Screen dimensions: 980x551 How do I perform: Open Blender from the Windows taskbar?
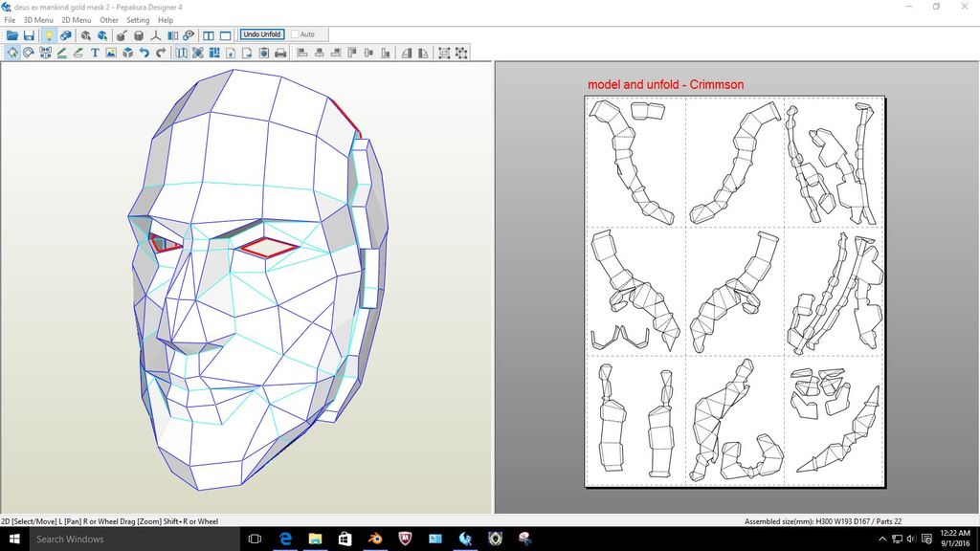[x=374, y=539]
